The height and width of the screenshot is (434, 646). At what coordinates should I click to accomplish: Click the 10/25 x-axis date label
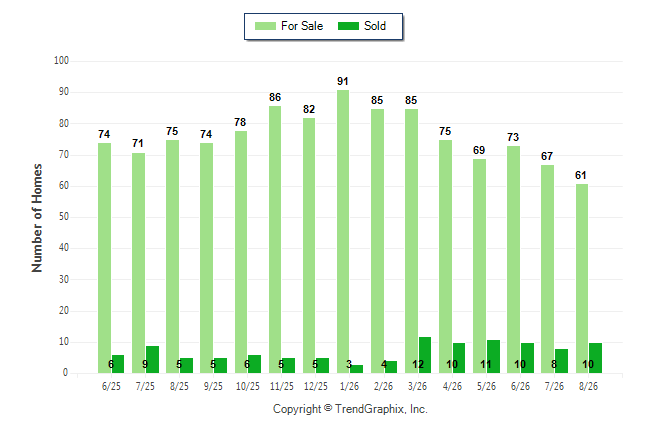pyautogui.click(x=248, y=386)
